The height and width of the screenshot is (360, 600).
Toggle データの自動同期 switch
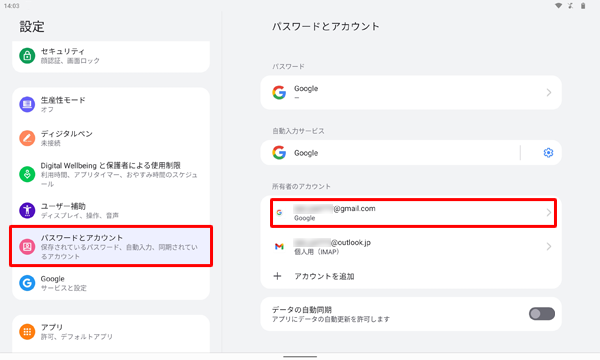[x=541, y=314]
